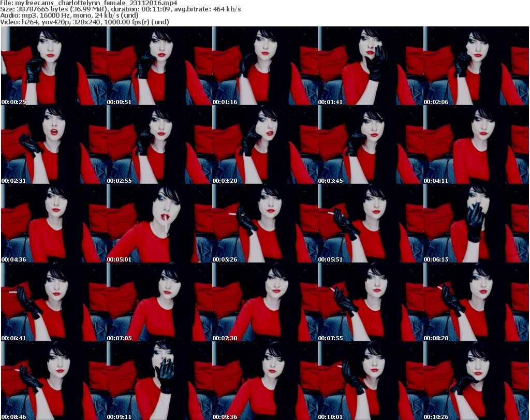Choose the thumbnail stamped 00:08:20
530x420 pixels.
[476, 302]
